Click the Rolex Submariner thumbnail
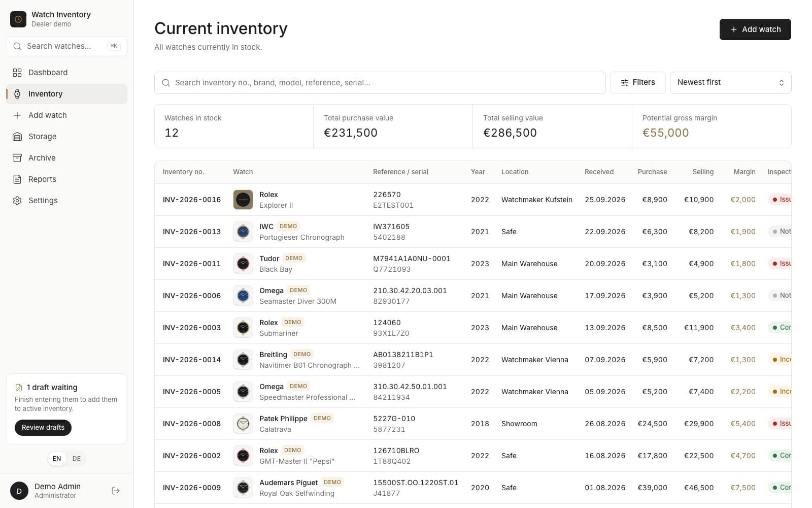Image resolution: width=812 pixels, height=508 pixels. [243, 328]
